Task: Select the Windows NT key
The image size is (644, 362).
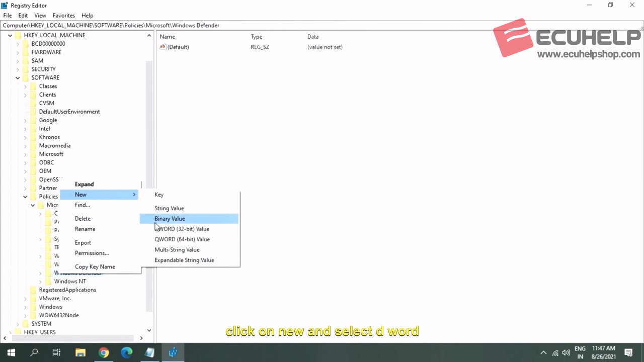Action: [x=70, y=282]
